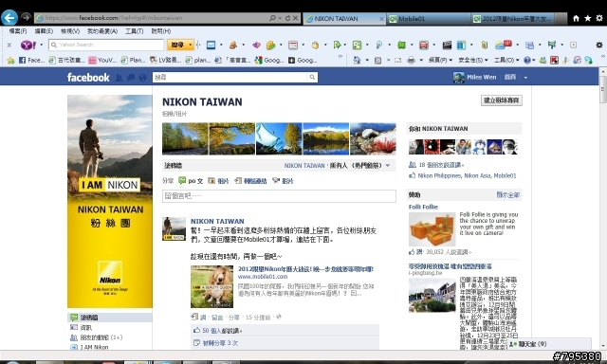The image size is (607, 364).
Task: Open the 首頁 home link in Facebook header
Action: [510, 78]
